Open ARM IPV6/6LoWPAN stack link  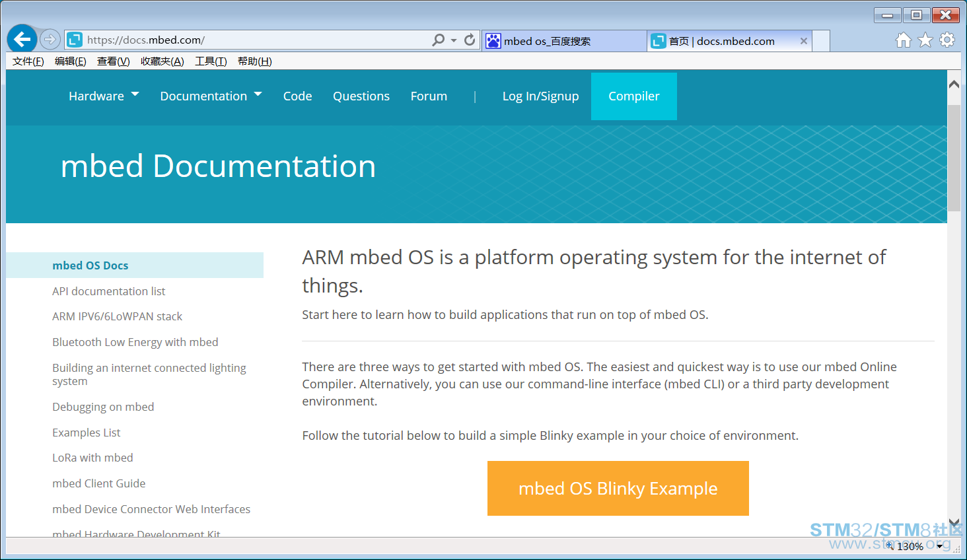[x=118, y=316]
